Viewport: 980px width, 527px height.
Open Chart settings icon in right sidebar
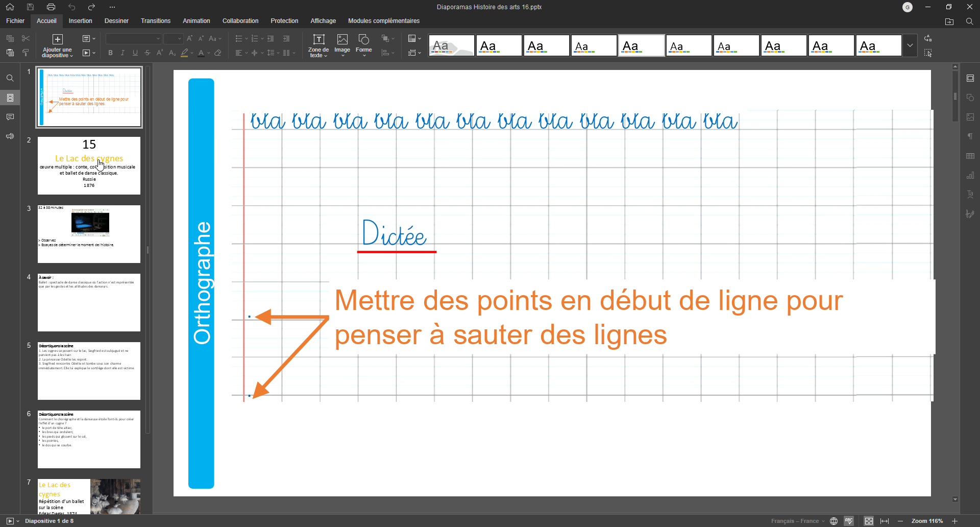point(970,175)
